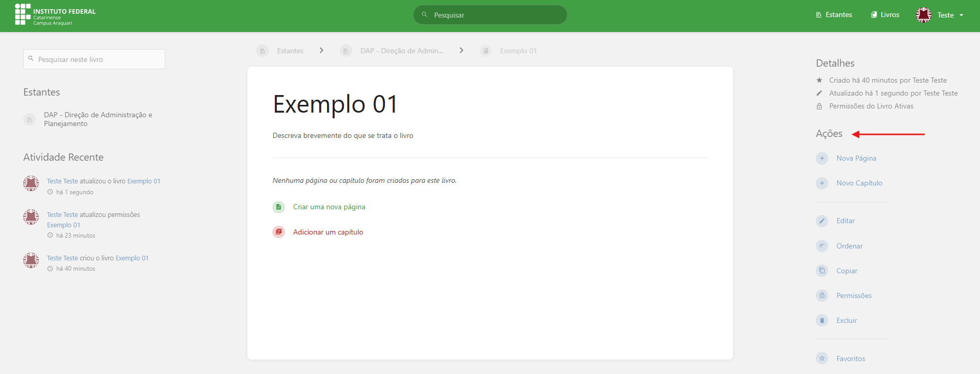The height and width of the screenshot is (374, 980).
Task: Click green page icon for new page
Action: coord(278,207)
